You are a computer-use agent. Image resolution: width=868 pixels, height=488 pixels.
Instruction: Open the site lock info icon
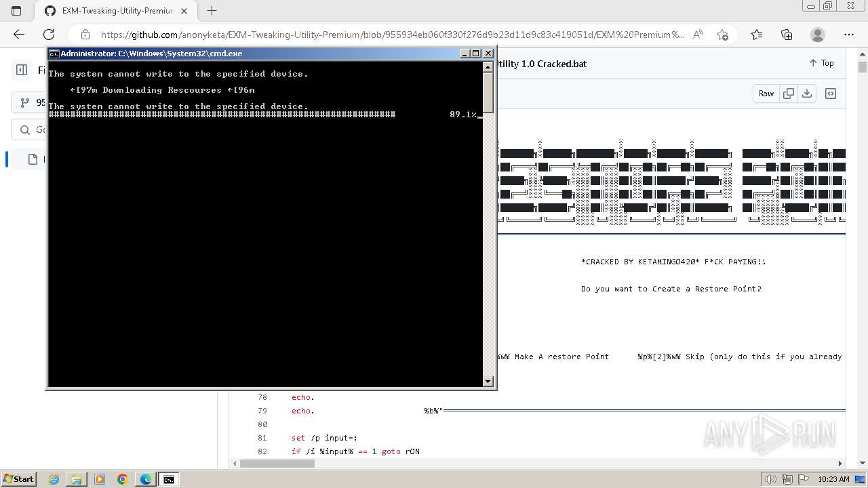85,35
